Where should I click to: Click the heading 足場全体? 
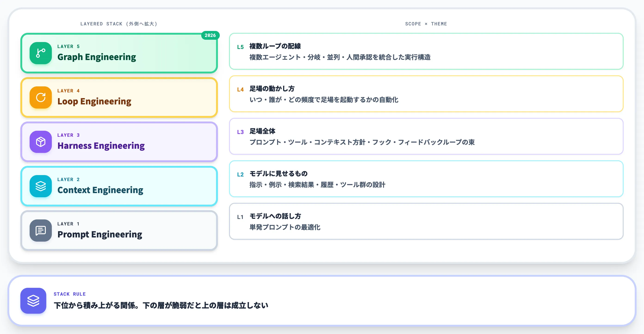(262, 131)
